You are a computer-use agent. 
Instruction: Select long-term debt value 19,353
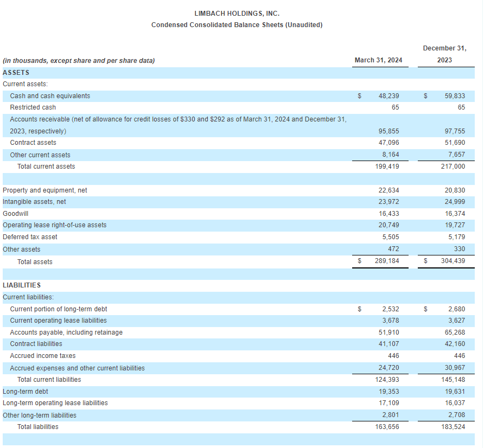389,392
